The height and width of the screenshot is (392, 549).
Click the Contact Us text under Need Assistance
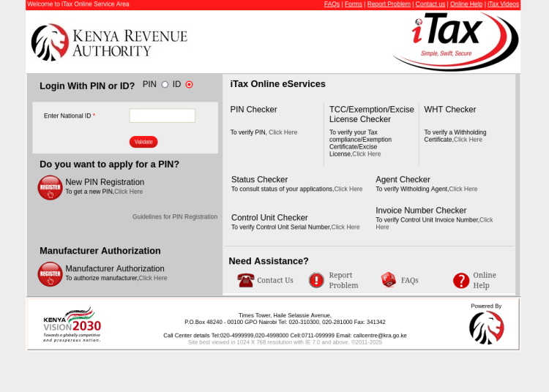click(x=275, y=280)
